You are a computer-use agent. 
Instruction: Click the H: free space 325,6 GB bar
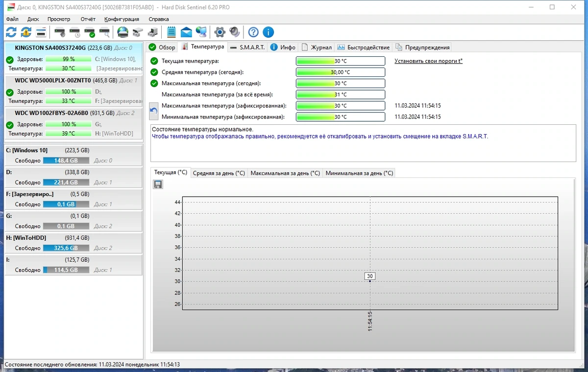(x=66, y=248)
